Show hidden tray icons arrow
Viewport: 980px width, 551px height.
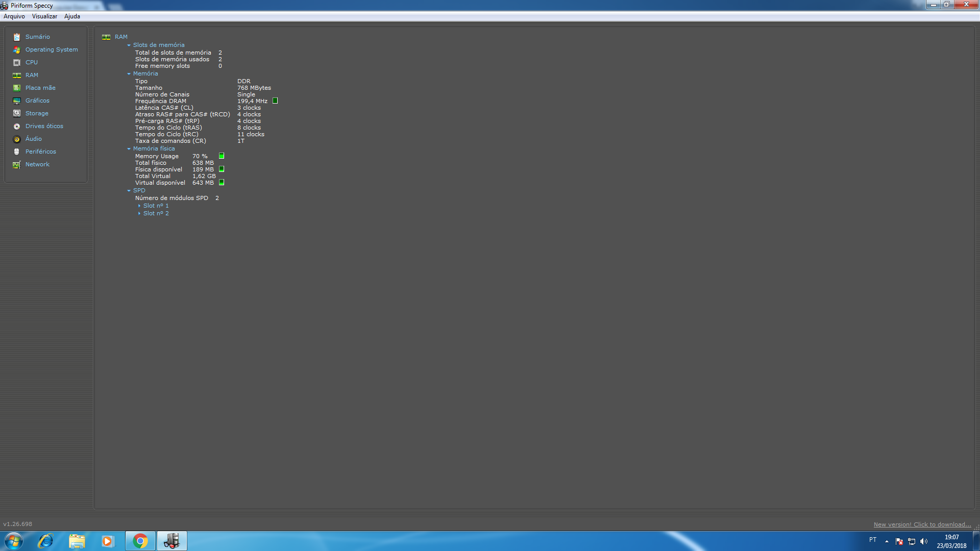click(887, 541)
